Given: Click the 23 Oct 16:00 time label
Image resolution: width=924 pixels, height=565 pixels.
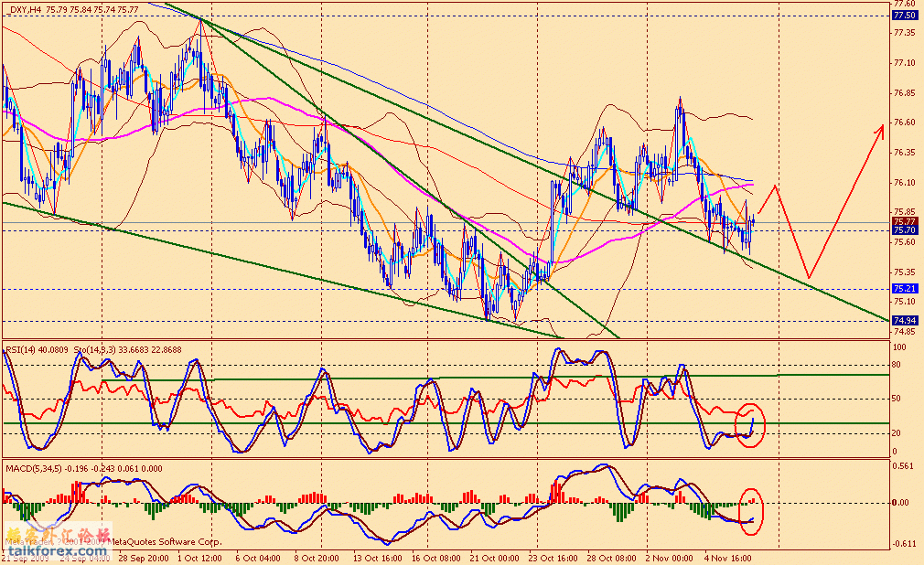Looking at the screenshot, I should pos(553,558).
